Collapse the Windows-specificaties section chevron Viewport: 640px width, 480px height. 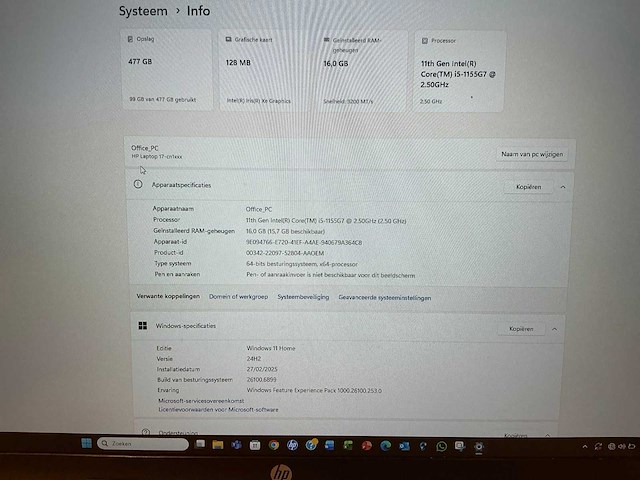pos(554,329)
